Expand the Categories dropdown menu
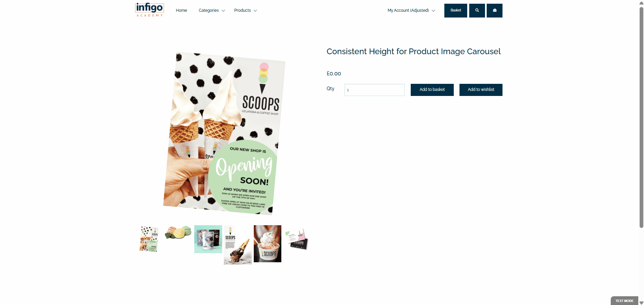The width and height of the screenshot is (644, 305). pyautogui.click(x=212, y=10)
